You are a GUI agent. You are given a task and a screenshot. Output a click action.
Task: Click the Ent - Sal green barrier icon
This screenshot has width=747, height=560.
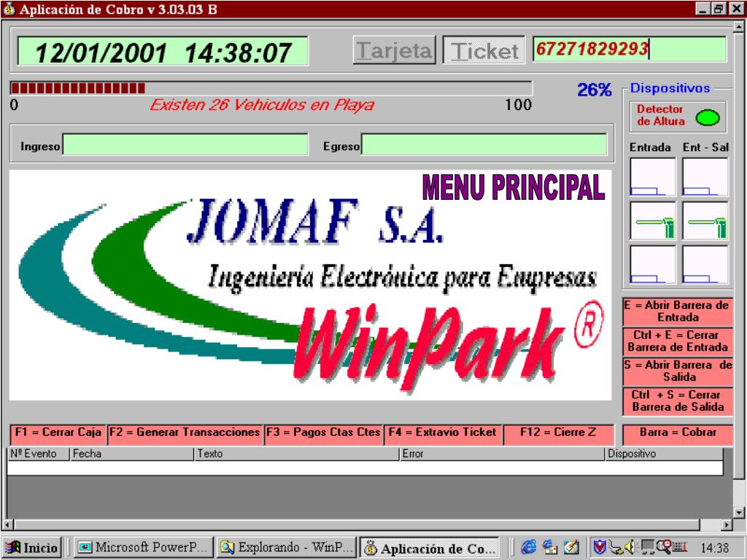click(705, 221)
